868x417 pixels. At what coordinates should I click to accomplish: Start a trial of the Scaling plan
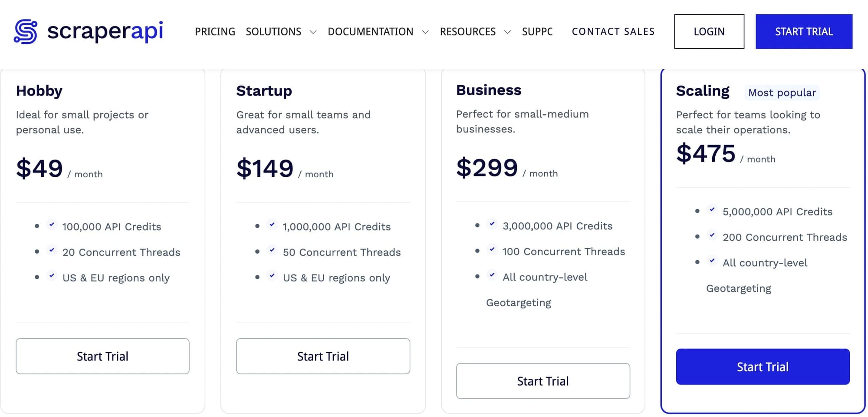click(x=763, y=367)
